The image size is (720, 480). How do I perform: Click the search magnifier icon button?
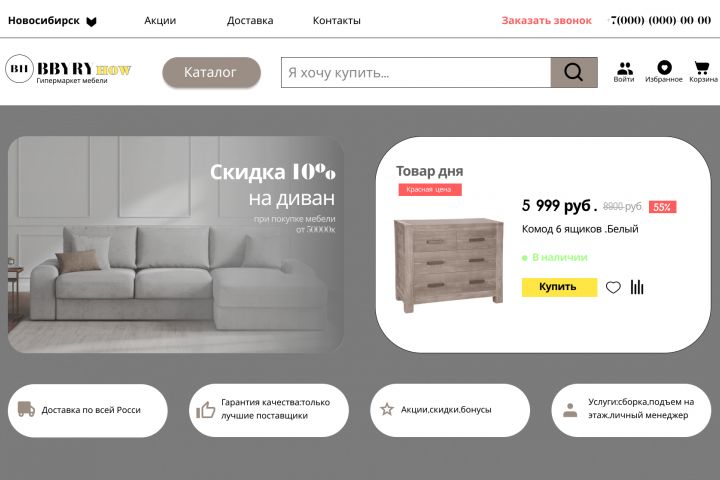[574, 72]
